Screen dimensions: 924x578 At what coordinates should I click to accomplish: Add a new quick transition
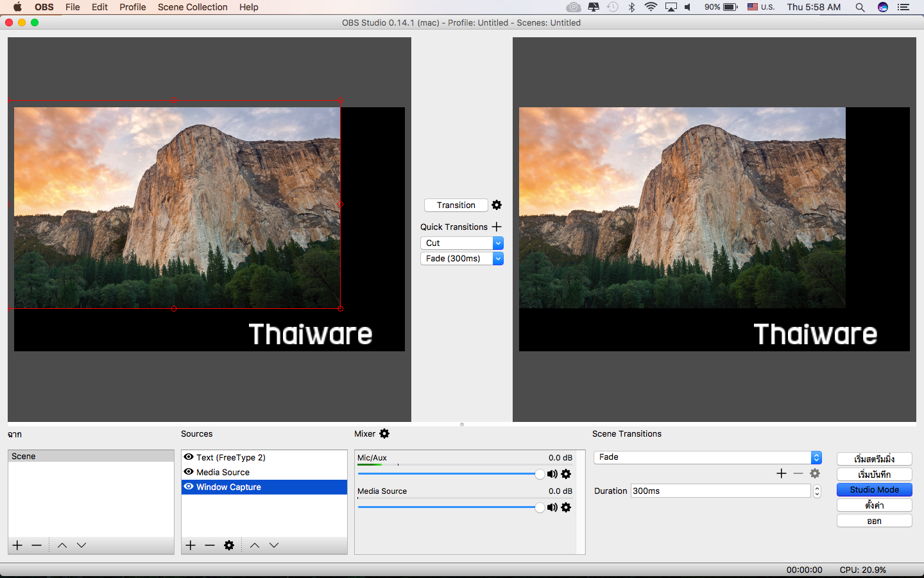coord(497,227)
